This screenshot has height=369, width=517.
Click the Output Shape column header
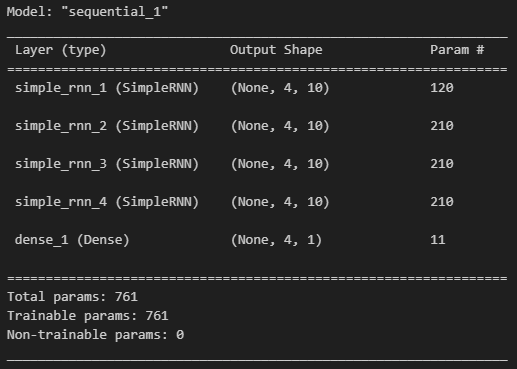pyautogui.click(x=276, y=50)
